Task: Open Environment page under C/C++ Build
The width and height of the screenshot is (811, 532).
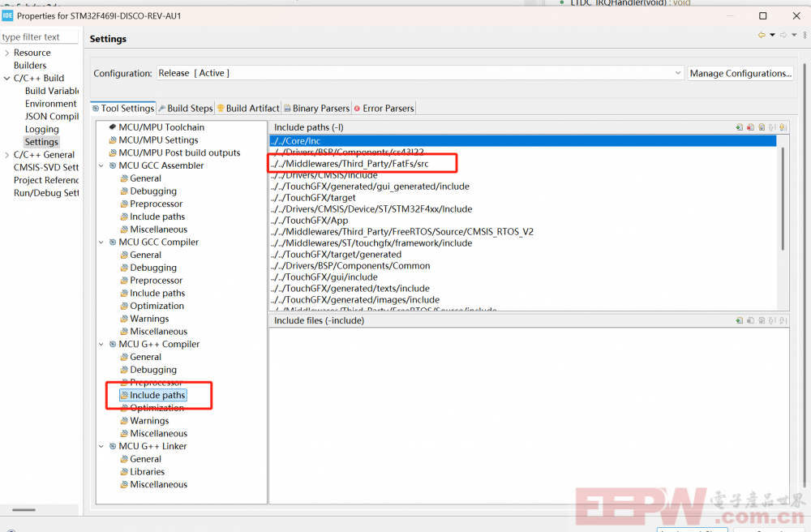Action: coord(50,104)
